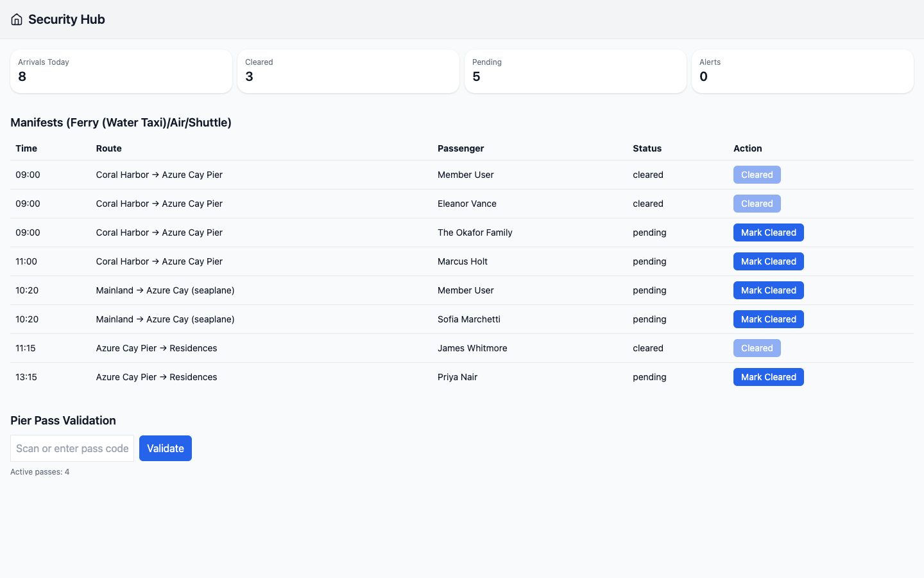Select passenger name Sofia Marchetti
The width and height of the screenshot is (924, 578).
469,319
